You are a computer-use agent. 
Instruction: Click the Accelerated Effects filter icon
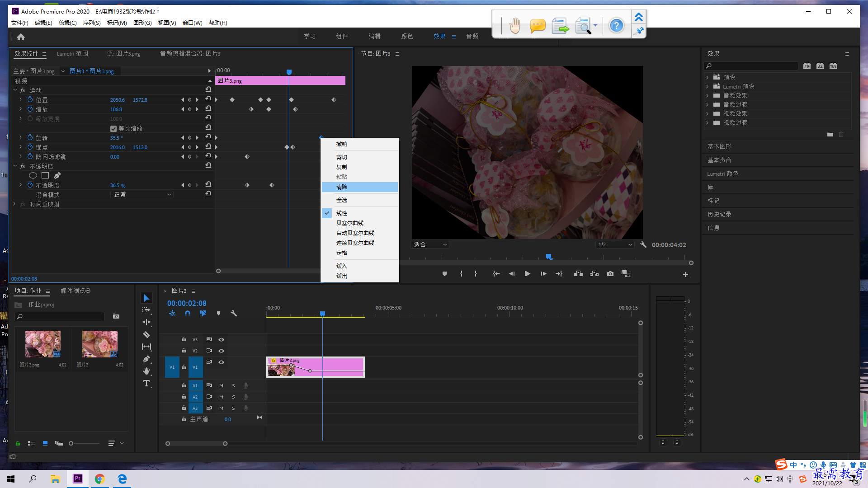[807, 66]
